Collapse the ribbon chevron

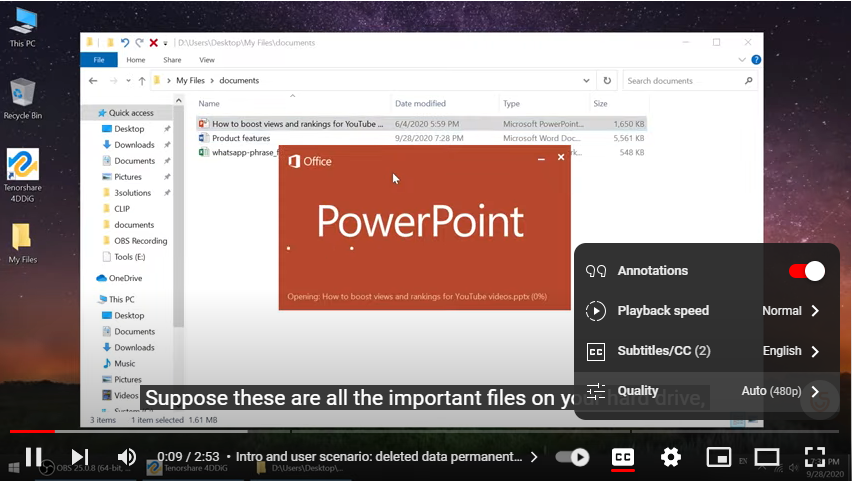(742, 60)
